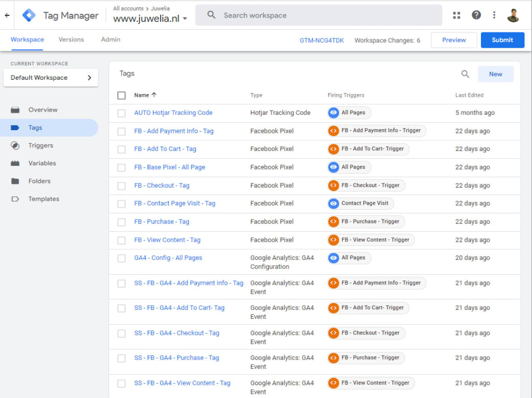Click the Overview sidebar icon
This screenshot has width=532, height=398.
[x=15, y=110]
